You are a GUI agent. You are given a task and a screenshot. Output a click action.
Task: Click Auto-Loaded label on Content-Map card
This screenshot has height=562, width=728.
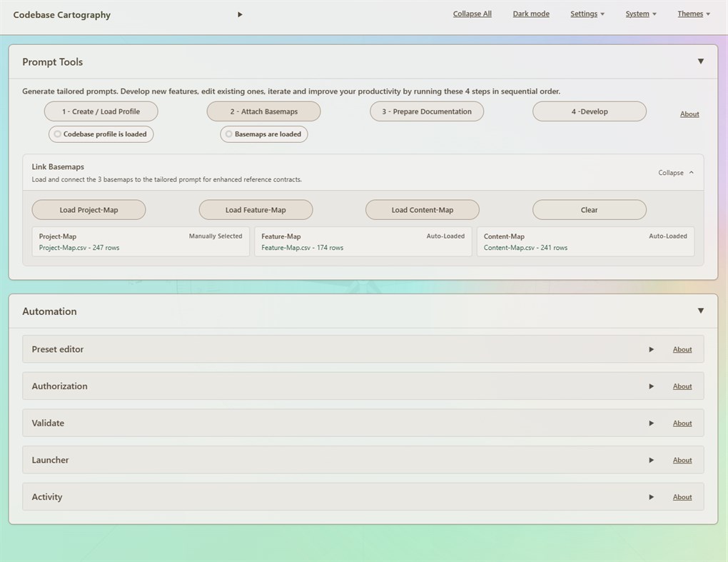pos(668,236)
